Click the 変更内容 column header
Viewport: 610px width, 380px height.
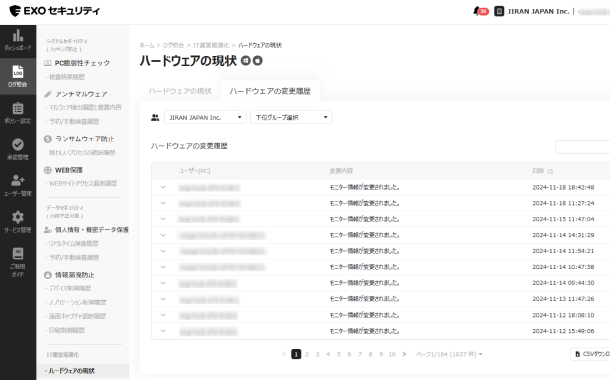coord(341,171)
